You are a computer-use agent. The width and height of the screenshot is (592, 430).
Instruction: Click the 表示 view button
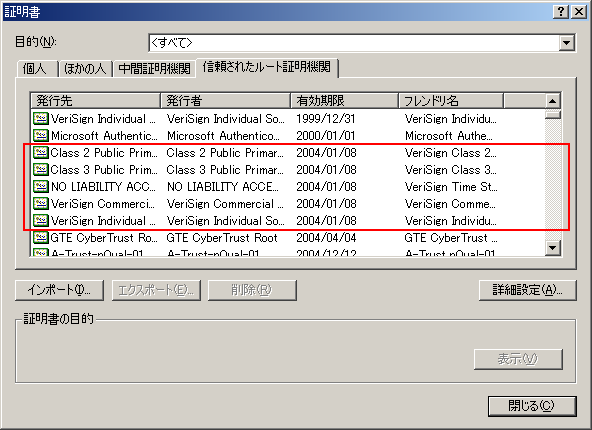[518, 359]
